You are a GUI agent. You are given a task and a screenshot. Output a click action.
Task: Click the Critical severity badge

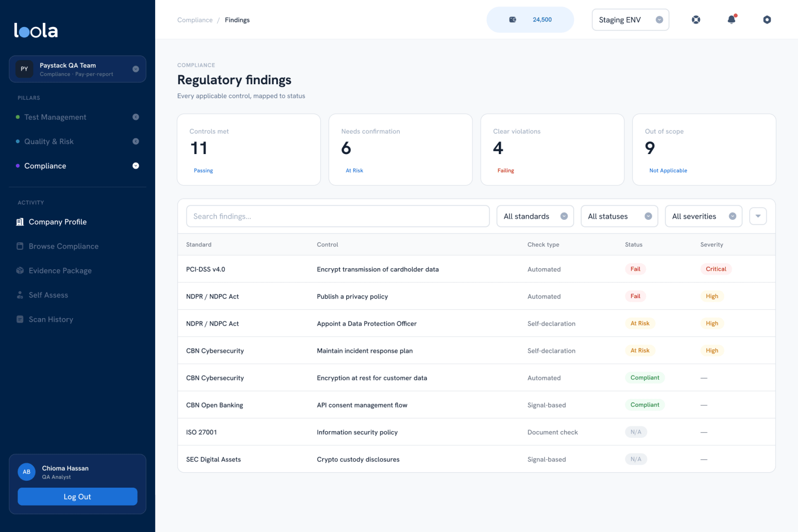click(x=716, y=269)
